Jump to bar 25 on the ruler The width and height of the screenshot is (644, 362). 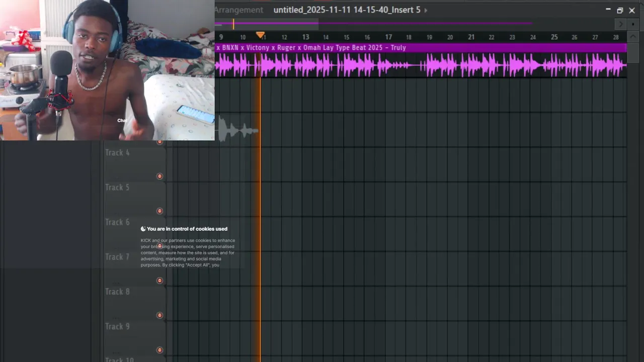554,37
